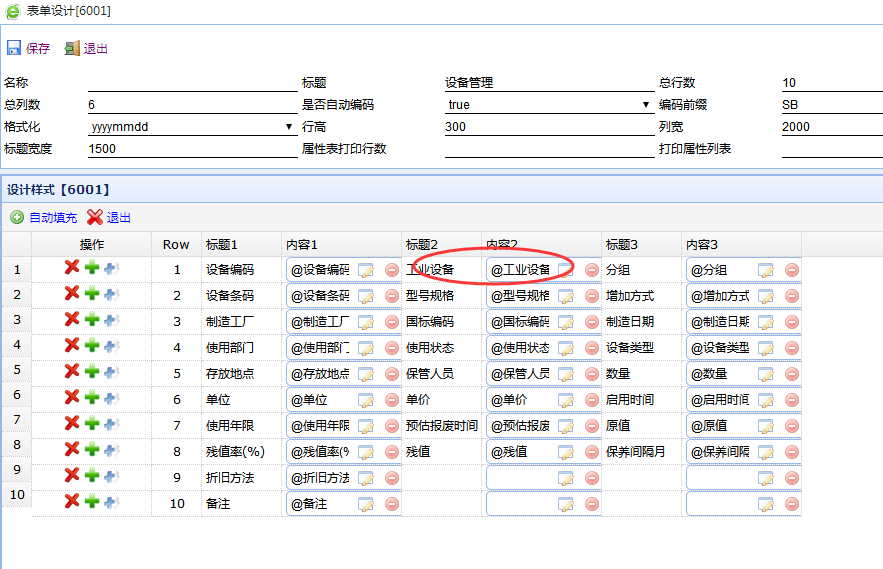Click the editor icon for @分组 field
The height and width of the screenshot is (569, 883).
[766, 270]
